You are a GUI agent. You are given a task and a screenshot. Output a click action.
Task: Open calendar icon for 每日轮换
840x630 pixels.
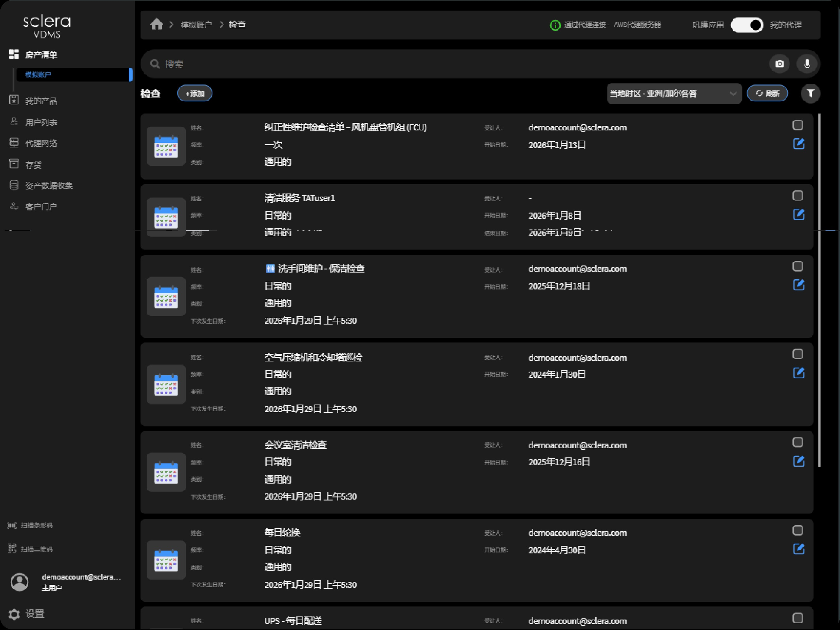[x=166, y=560]
